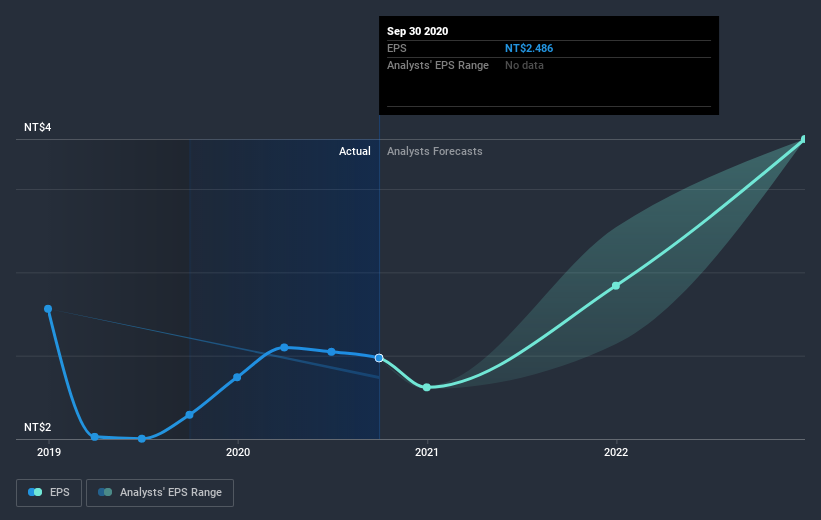The height and width of the screenshot is (520, 821).
Task: Click the NT$4 y-axis label
Action: [38, 128]
